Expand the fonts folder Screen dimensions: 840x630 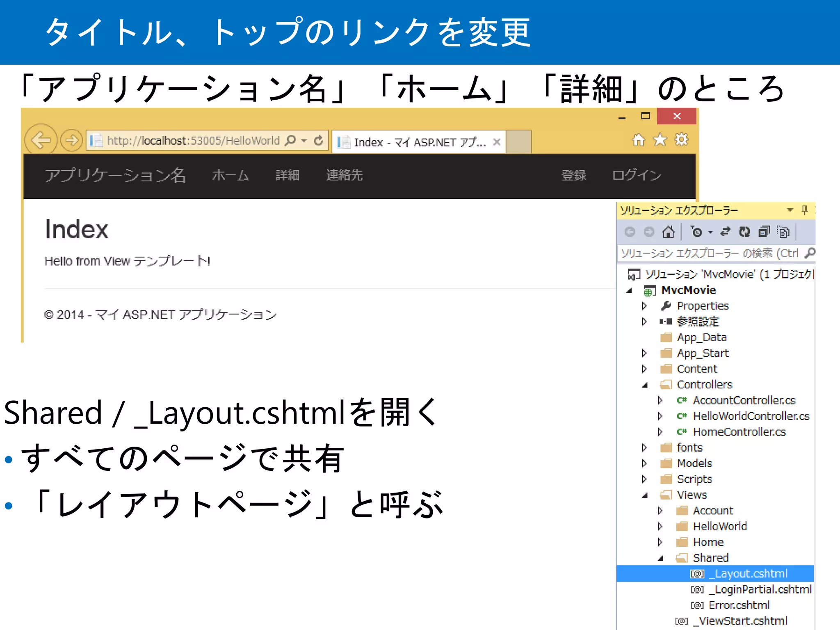[x=644, y=447]
